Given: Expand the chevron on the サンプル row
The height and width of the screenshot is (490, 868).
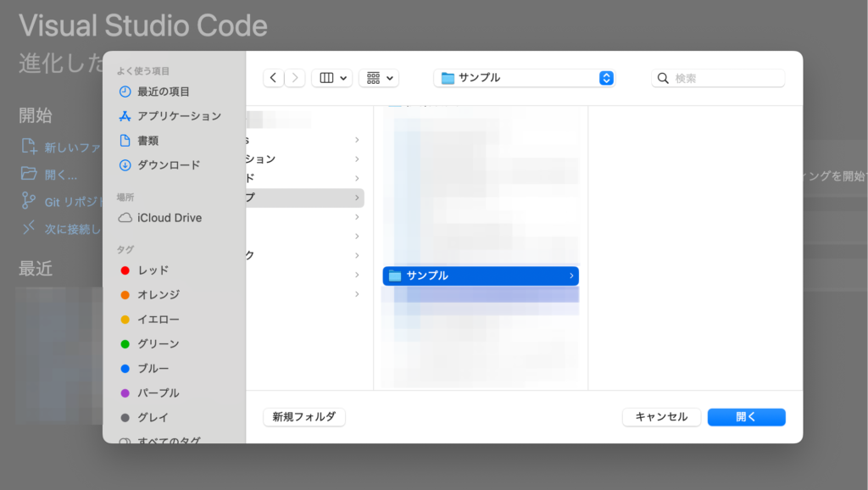Looking at the screenshot, I should (570, 276).
